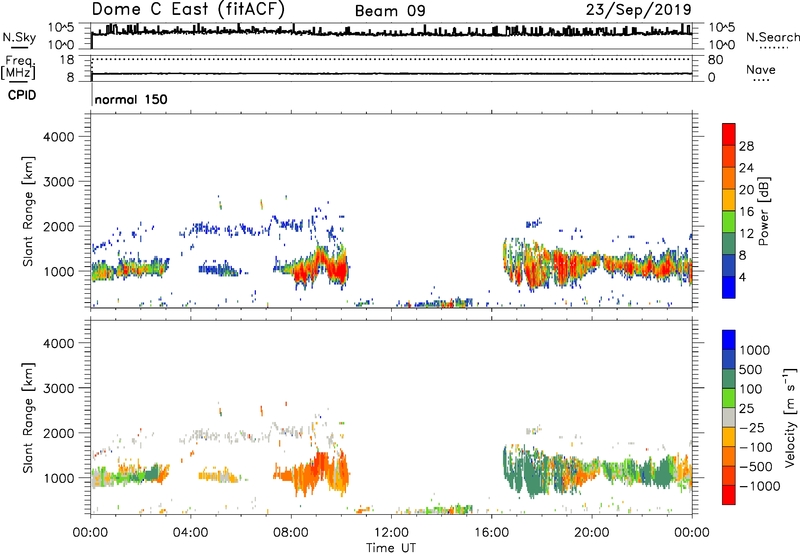Click the '20:00' time tick label
Image resolution: width=800 pixels, height=554 pixels.
(591, 533)
